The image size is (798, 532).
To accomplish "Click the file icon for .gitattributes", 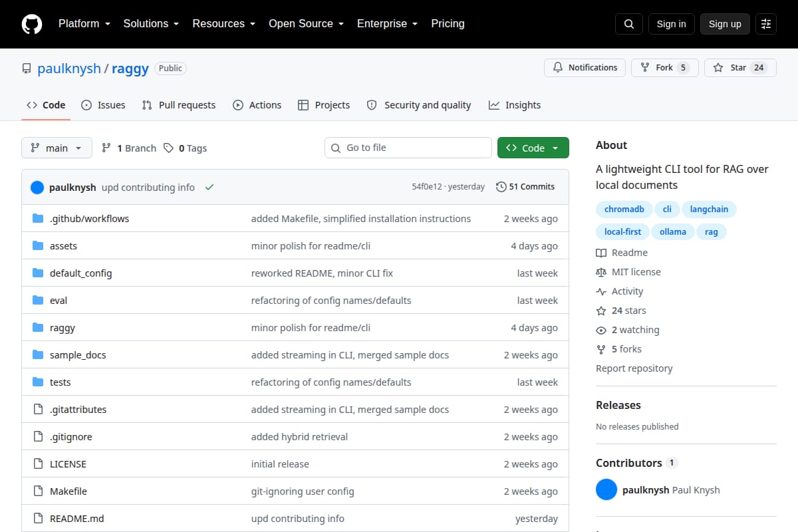I will pos(38,410).
